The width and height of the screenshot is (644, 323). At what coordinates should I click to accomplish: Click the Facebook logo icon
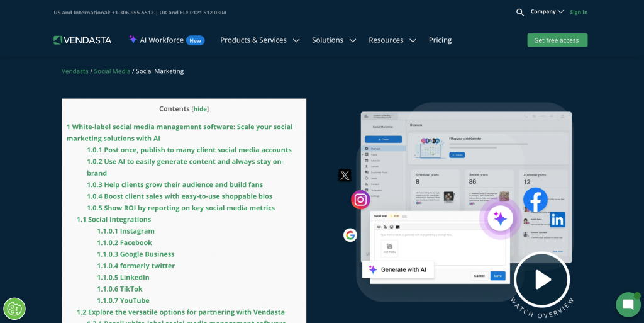coord(535,200)
